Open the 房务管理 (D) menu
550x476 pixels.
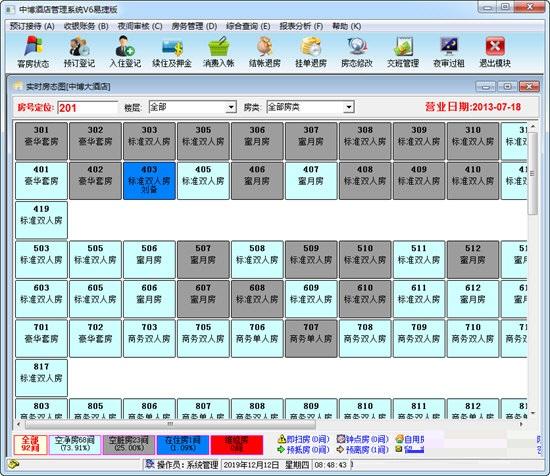194,26
